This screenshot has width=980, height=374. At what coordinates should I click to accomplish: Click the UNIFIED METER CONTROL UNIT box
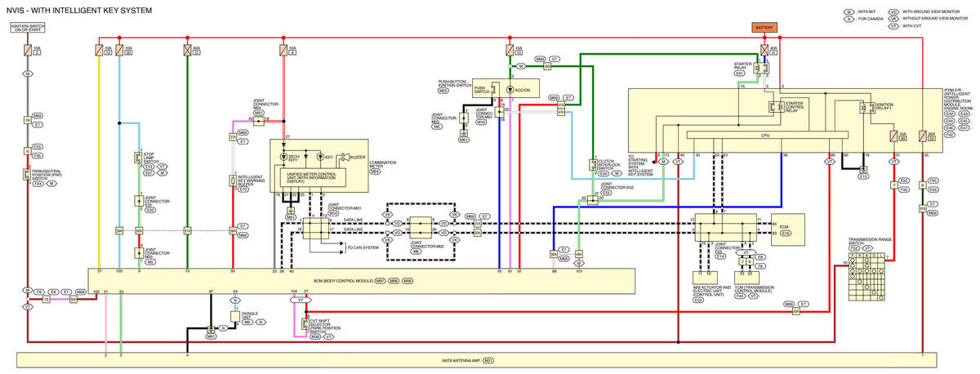pyautogui.click(x=311, y=178)
